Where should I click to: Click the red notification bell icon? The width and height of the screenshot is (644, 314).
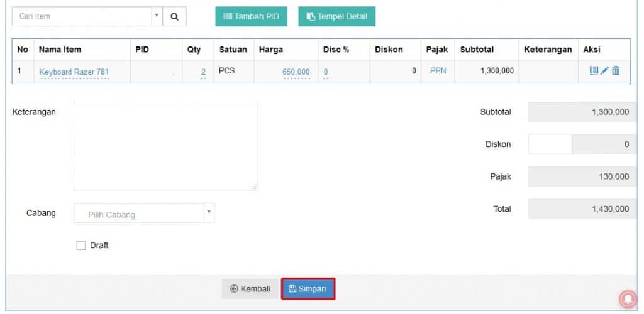coord(628,300)
